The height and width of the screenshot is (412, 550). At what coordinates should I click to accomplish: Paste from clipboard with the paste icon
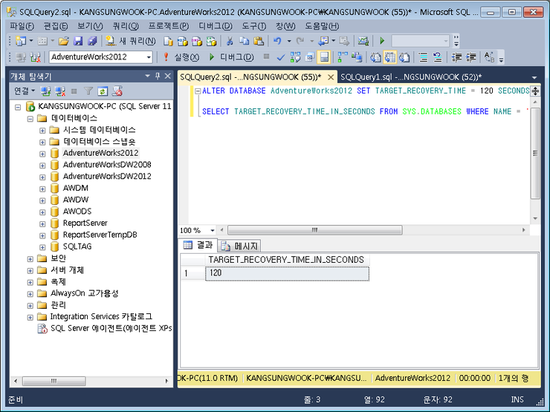(259, 41)
